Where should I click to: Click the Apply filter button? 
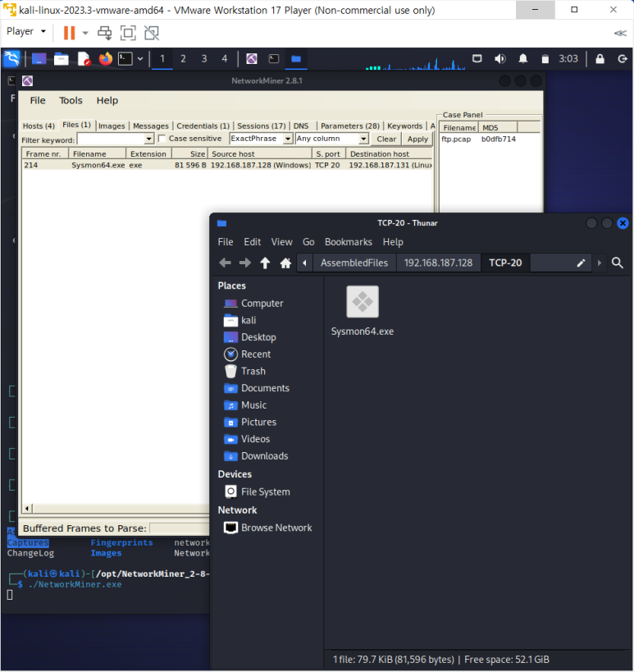pyautogui.click(x=417, y=139)
